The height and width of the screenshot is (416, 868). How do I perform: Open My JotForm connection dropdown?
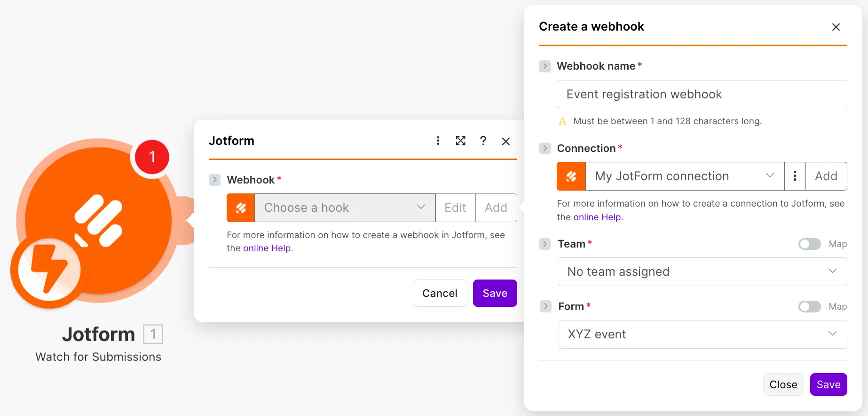pos(685,176)
